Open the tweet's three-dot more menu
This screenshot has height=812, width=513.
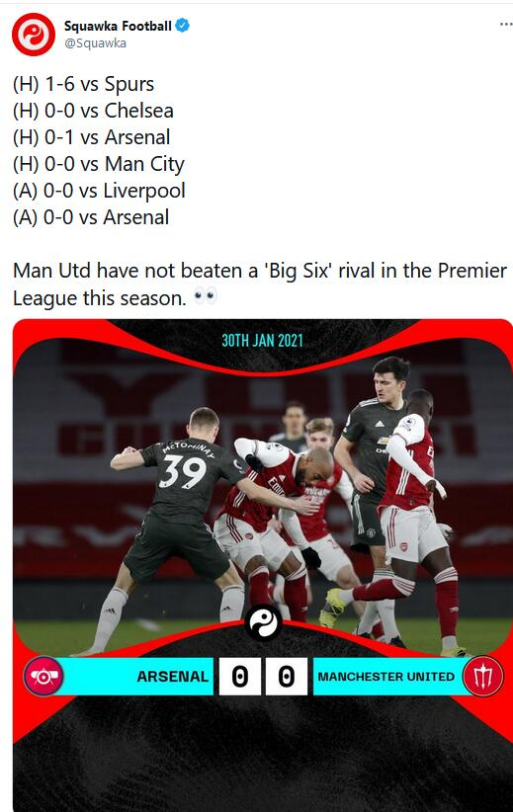pos(506,25)
